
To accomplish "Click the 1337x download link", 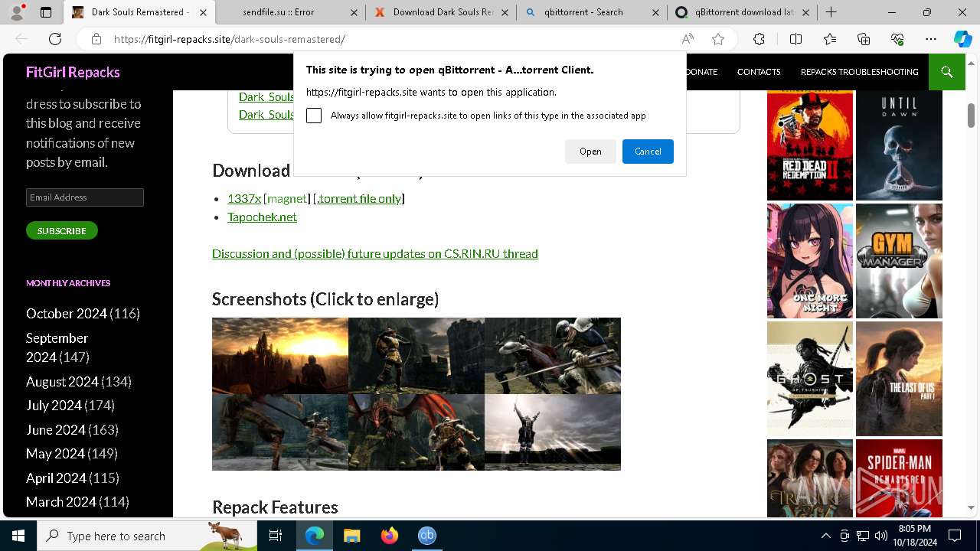I will [x=244, y=198].
